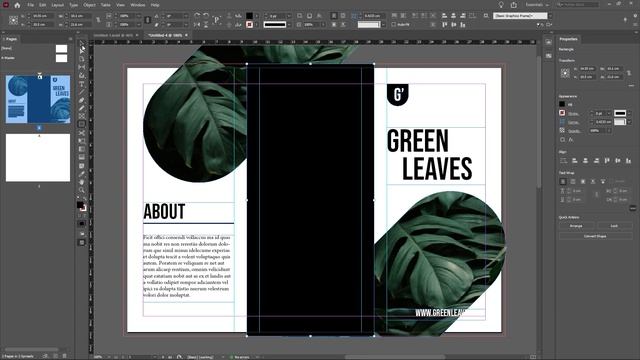
Task: Select the Pencil tool
Action: tap(82, 108)
